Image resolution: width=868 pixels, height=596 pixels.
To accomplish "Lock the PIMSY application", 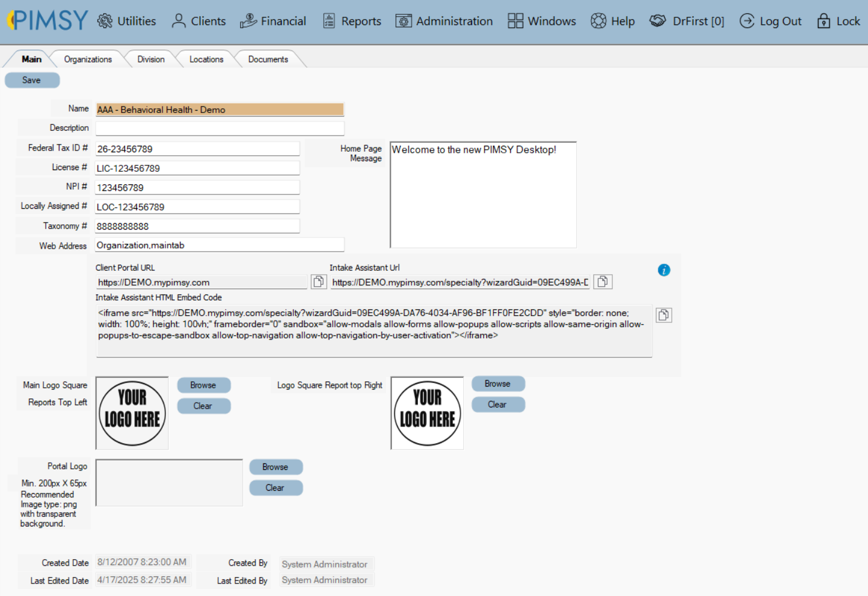I will click(x=838, y=21).
